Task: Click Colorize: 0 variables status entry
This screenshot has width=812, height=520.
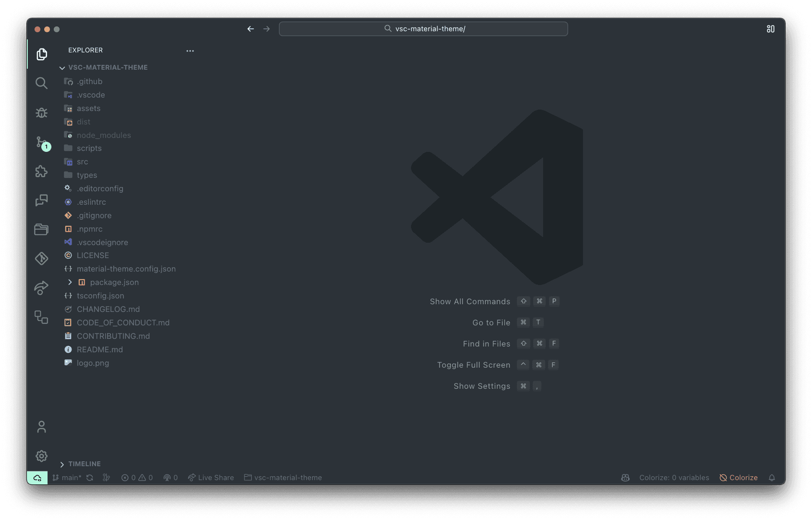Action: (674, 478)
